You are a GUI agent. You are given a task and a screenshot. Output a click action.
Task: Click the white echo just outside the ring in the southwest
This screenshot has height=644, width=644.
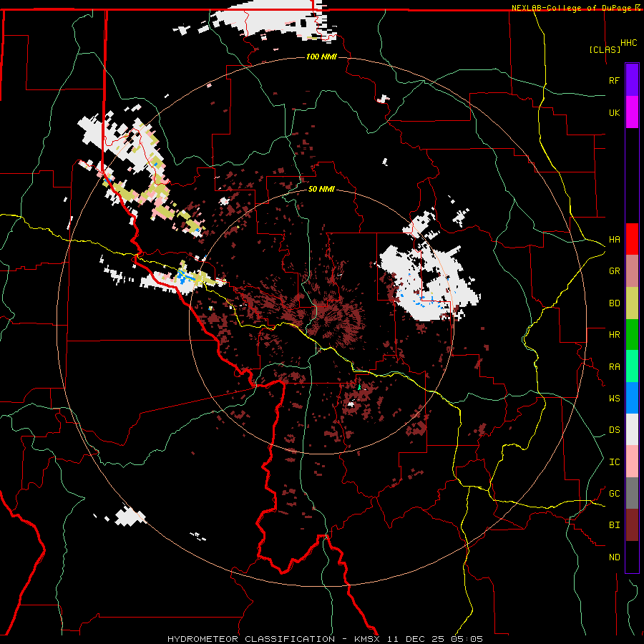[130, 517]
